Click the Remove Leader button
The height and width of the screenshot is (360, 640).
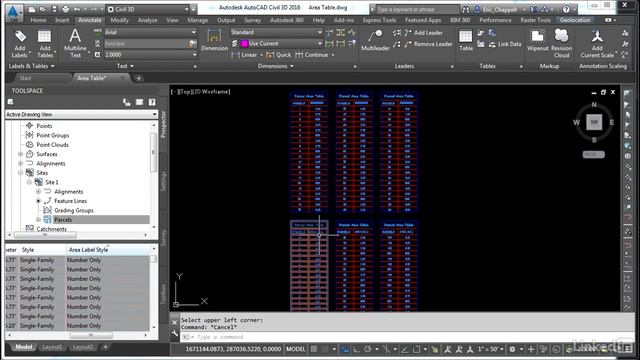[428, 44]
